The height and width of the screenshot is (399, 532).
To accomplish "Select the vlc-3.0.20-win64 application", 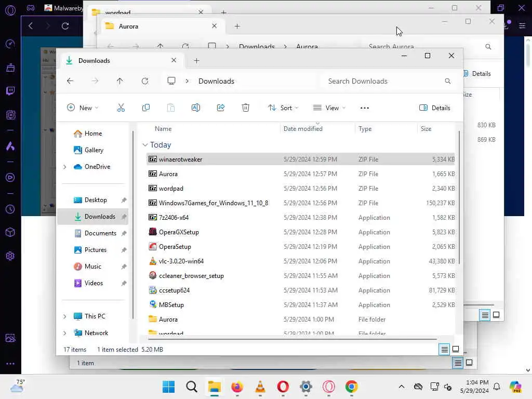I will point(301,261).
